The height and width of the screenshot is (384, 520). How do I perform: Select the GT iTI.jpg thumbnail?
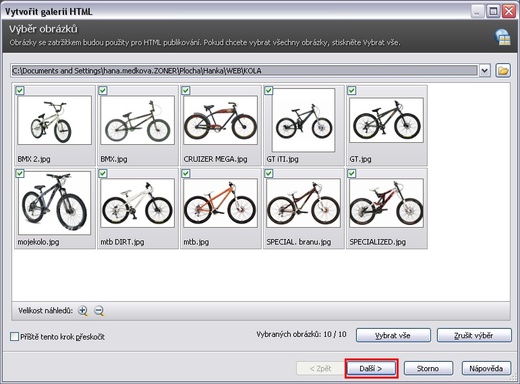click(x=303, y=120)
